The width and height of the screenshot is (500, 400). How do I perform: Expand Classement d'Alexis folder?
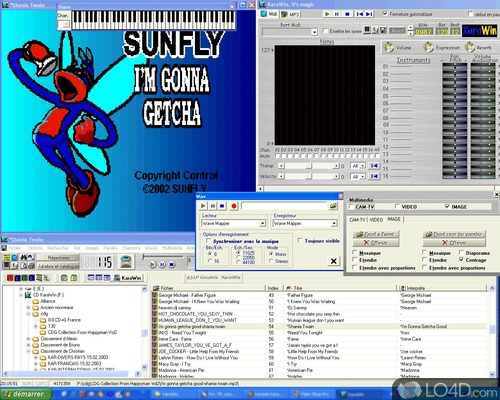point(29,339)
